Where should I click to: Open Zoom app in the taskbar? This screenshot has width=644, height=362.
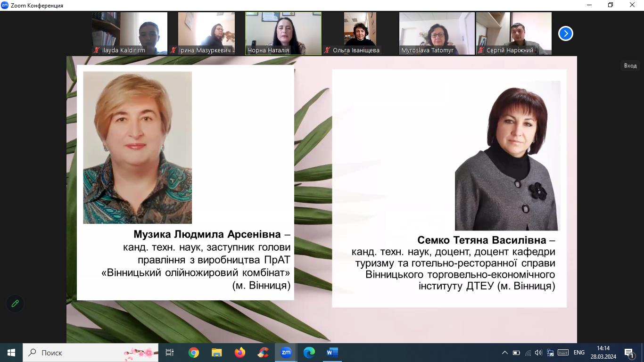point(286,353)
